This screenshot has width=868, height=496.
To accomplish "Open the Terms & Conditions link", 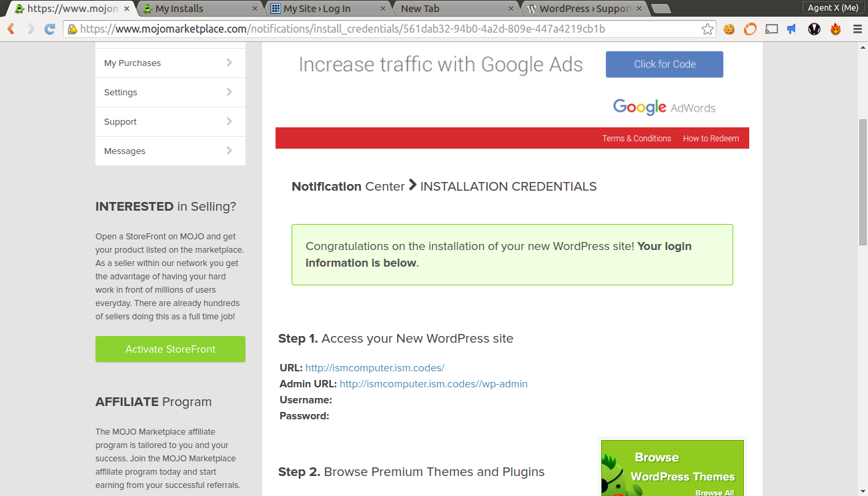I will pos(636,139).
